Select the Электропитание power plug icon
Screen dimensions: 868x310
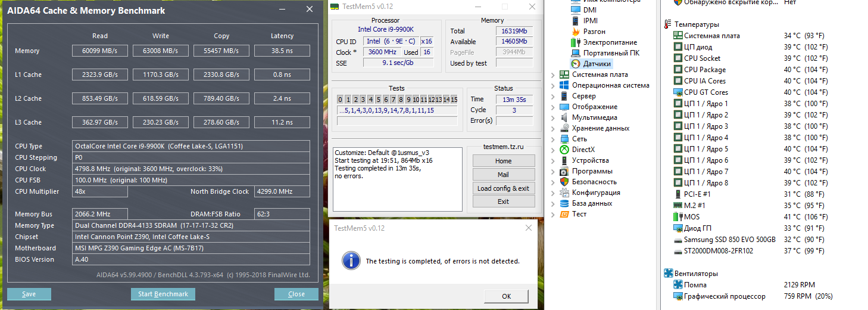pyautogui.click(x=575, y=42)
